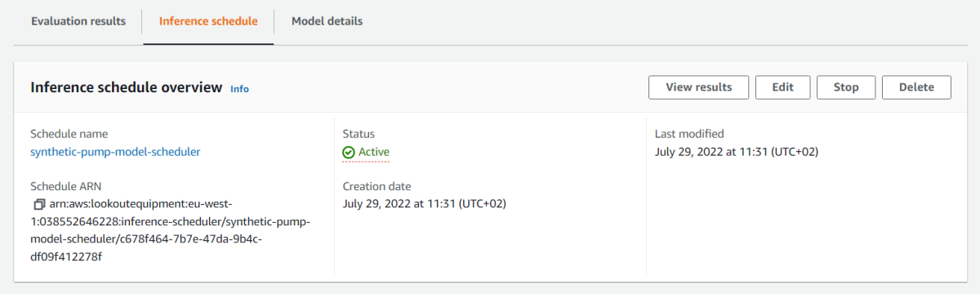Open the synthetic-pump-model-scheduler link
The image size is (980, 294).
(115, 152)
